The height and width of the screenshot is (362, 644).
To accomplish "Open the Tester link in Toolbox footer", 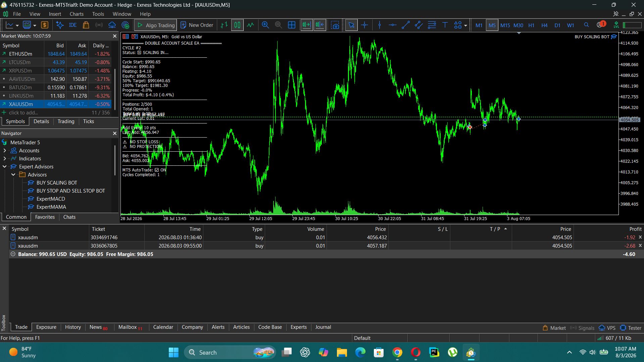I will [631, 328].
